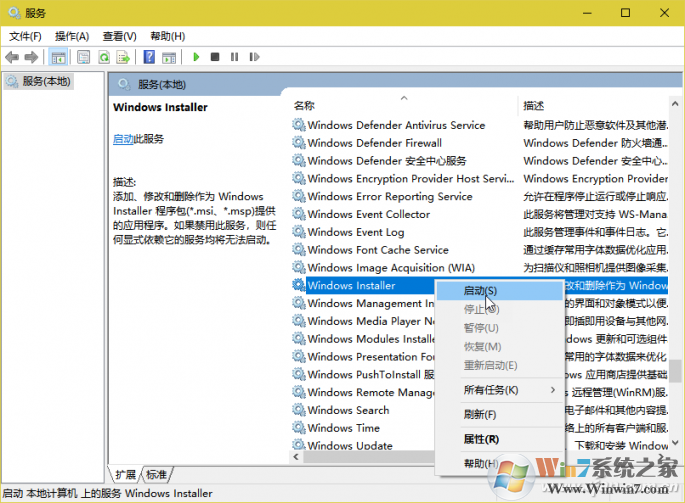Select Windows Defender Antivirus Service row
685x503 pixels.
click(480, 125)
